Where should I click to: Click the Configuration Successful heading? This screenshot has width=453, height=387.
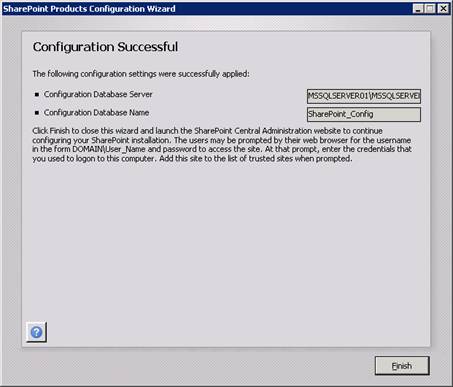coord(105,47)
